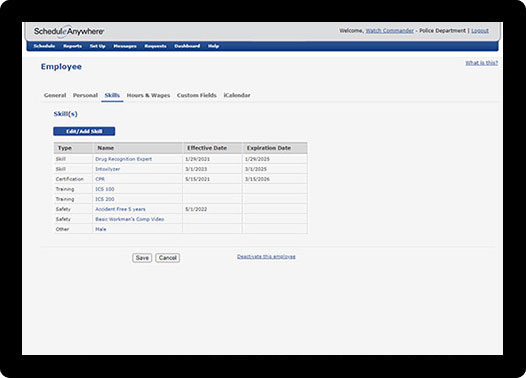Click the Watch Commander link
The height and width of the screenshot is (378, 526).
pos(389,31)
